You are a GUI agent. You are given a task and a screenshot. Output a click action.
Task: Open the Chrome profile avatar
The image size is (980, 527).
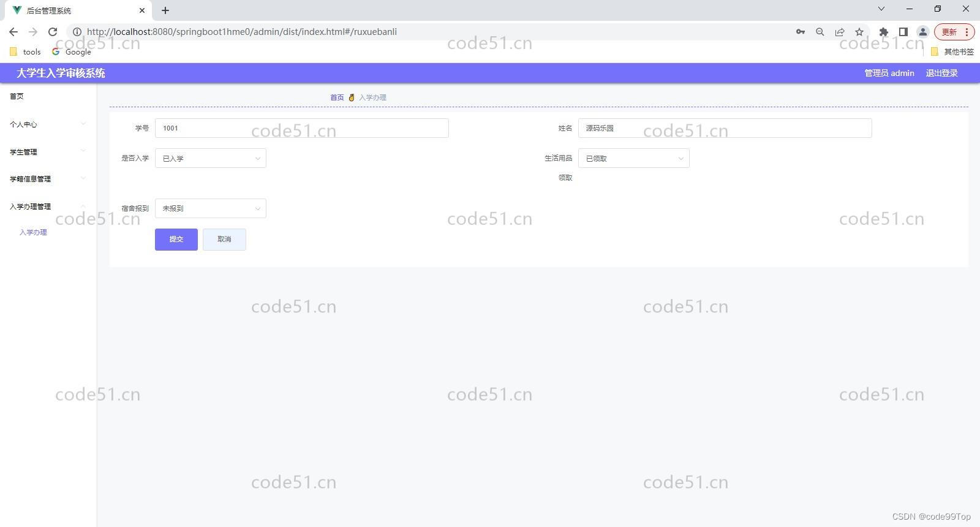point(922,32)
